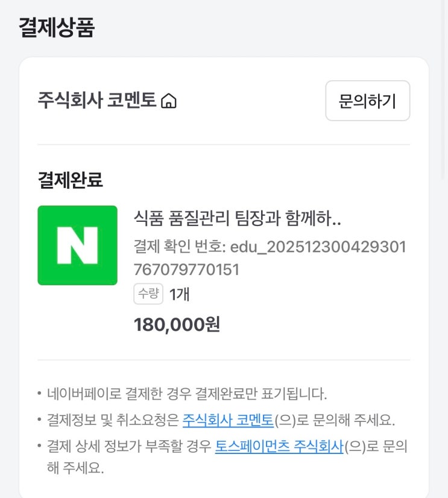Open the 식품 품질관리 팀장과 함께하.. product title
The image size is (448, 498).
pyautogui.click(x=238, y=218)
